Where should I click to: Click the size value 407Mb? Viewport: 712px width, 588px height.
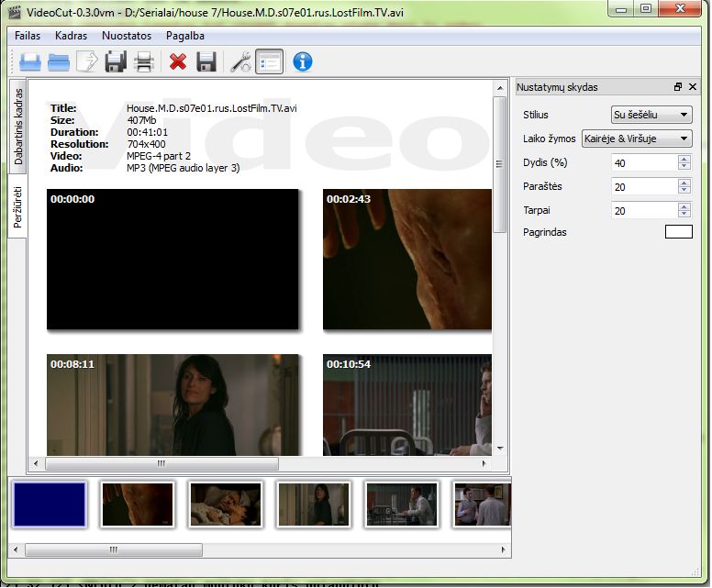coord(141,120)
